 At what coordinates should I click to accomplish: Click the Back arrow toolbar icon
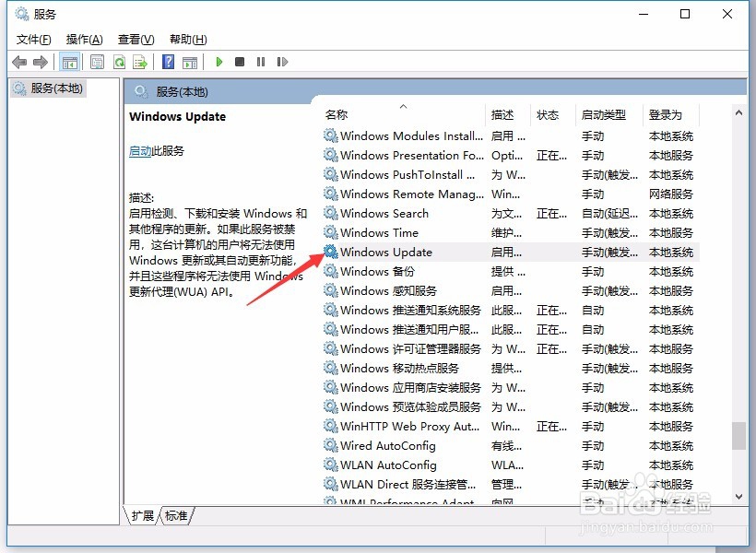point(19,62)
